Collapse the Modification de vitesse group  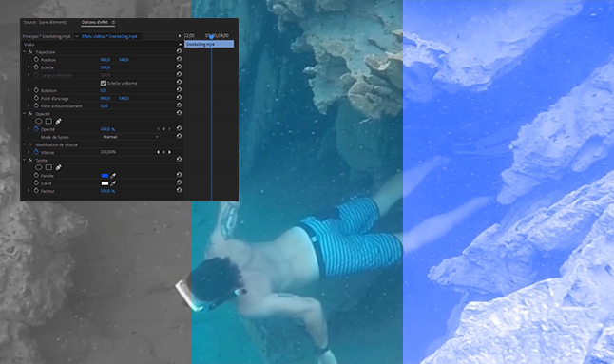tap(25, 144)
